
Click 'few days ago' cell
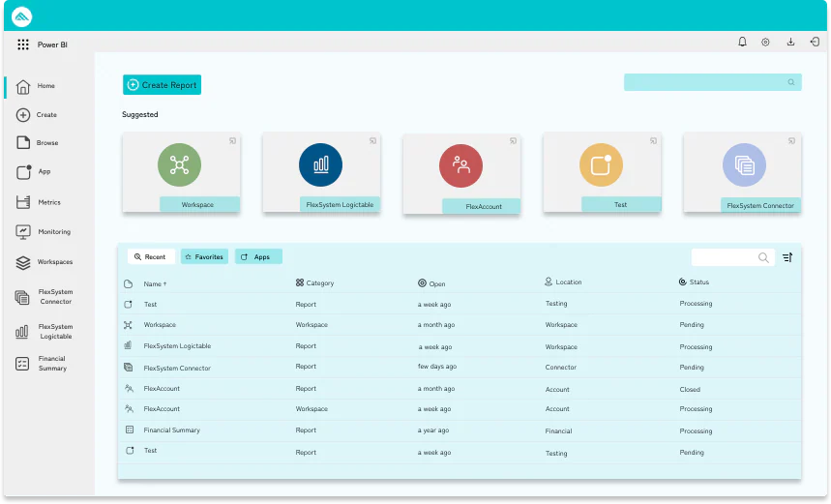click(436, 367)
